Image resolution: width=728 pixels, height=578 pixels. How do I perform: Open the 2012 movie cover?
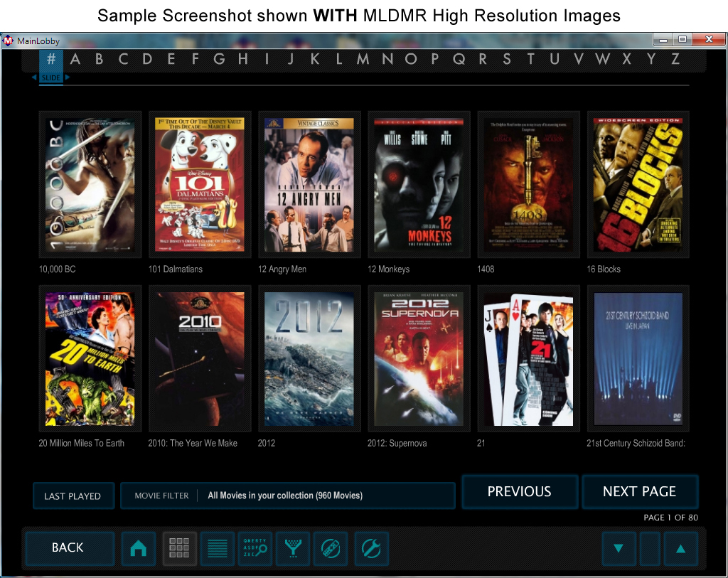(309, 358)
